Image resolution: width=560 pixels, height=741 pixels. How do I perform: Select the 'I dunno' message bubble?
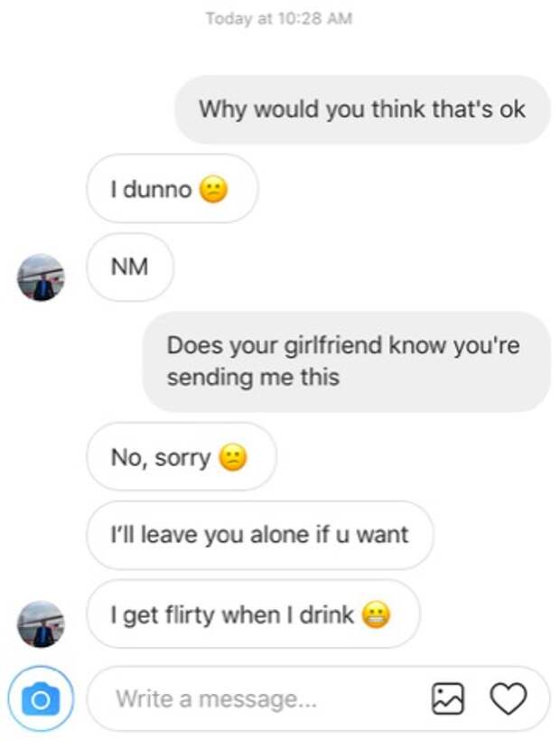coord(173,188)
